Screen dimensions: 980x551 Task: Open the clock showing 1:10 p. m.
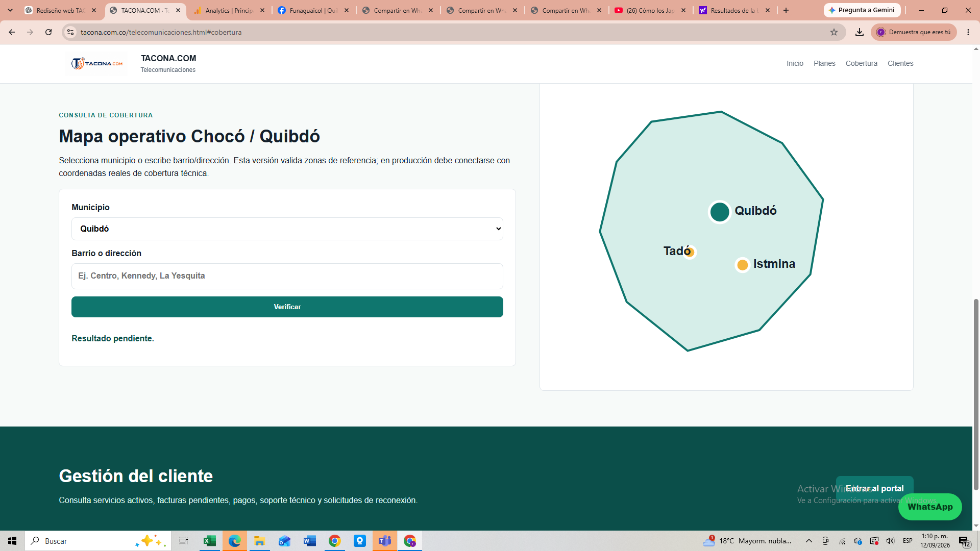(935, 541)
